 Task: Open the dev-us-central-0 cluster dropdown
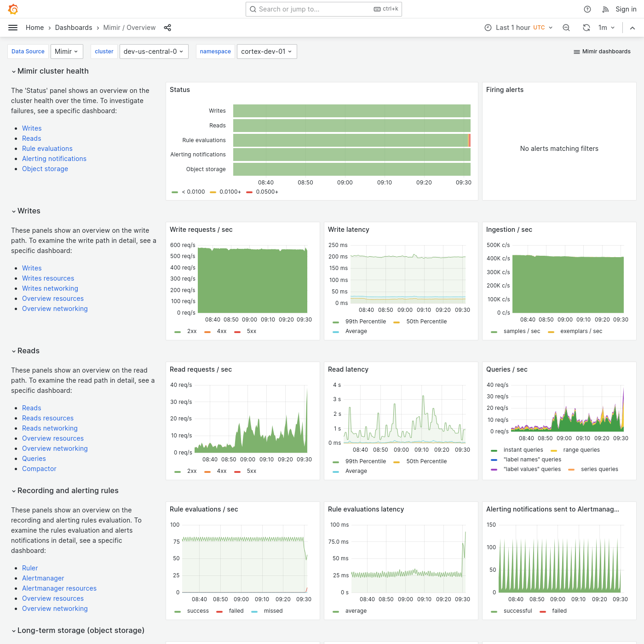[x=154, y=51]
